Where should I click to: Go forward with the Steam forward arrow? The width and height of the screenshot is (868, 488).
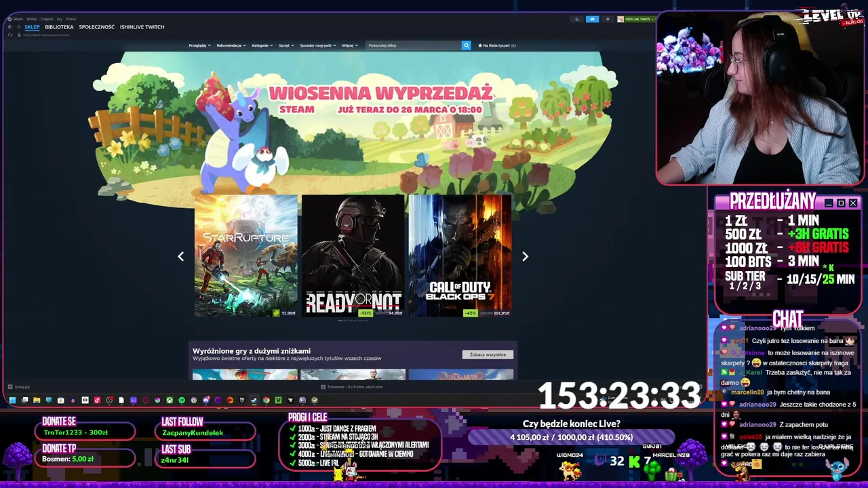(x=18, y=27)
